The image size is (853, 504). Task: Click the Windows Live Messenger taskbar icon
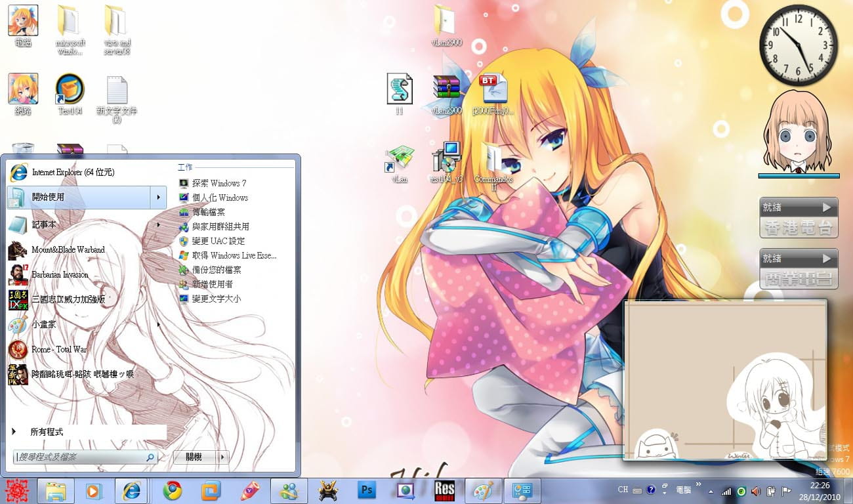(x=289, y=490)
